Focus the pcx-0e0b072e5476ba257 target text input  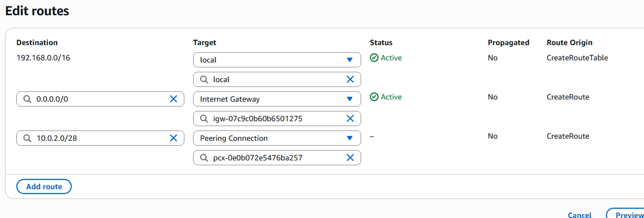(275, 158)
